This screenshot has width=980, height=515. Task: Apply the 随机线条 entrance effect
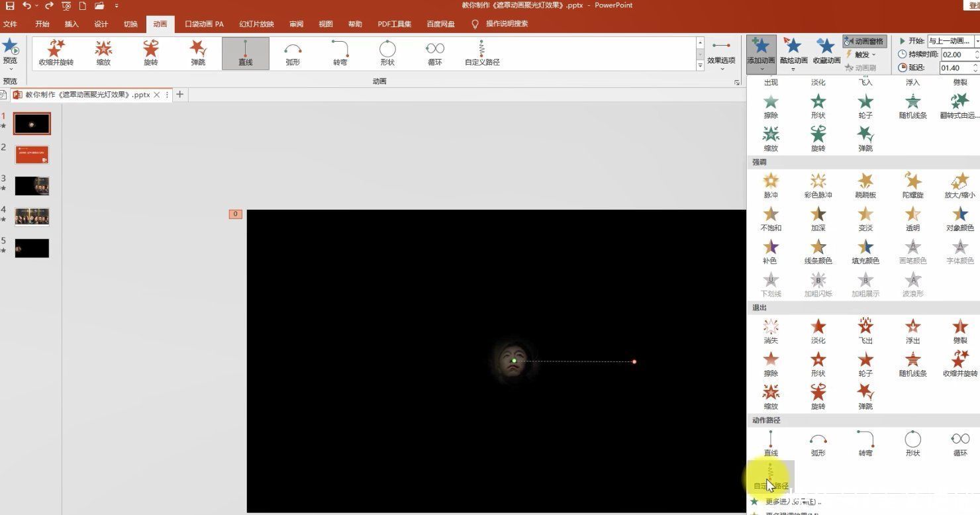point(912,106)
